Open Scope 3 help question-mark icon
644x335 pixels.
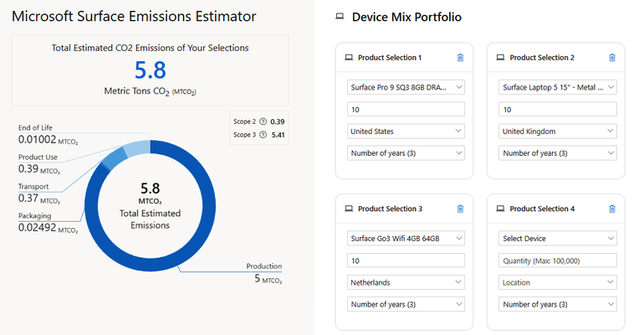tap(263, 135)
